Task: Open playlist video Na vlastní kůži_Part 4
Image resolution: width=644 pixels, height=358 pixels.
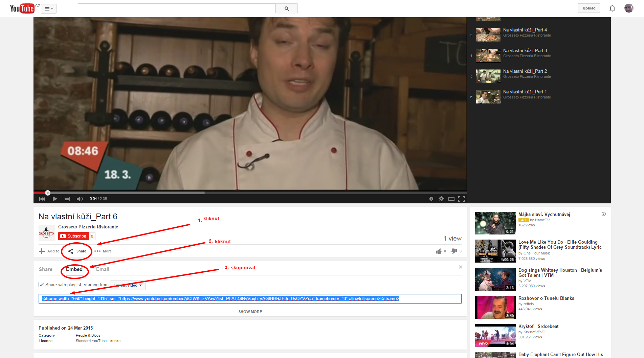Action: 525,30
